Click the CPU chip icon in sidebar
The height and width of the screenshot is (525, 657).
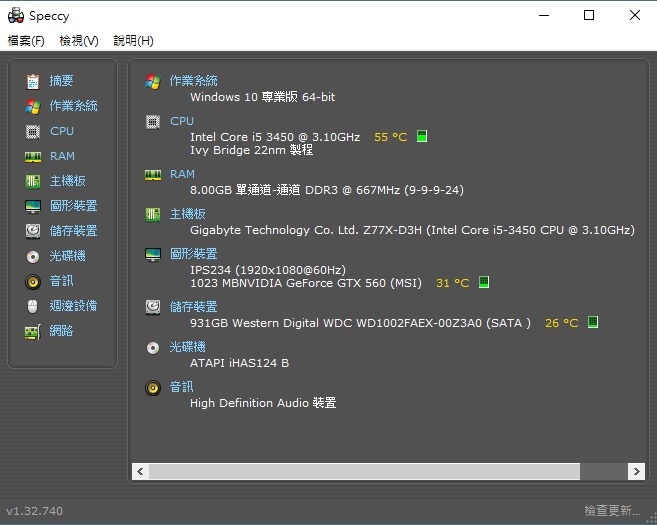(x=33, y=132)
